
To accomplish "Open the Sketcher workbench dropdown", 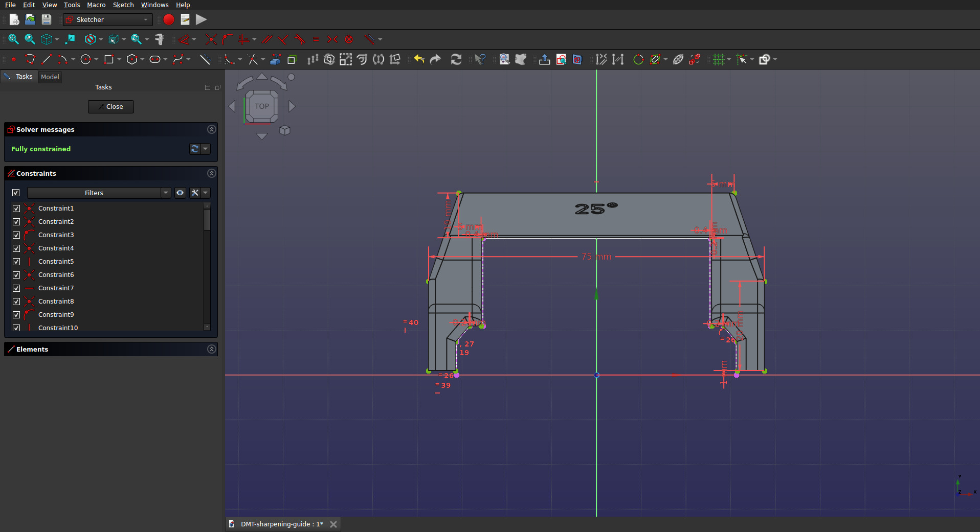I will 108,19.
